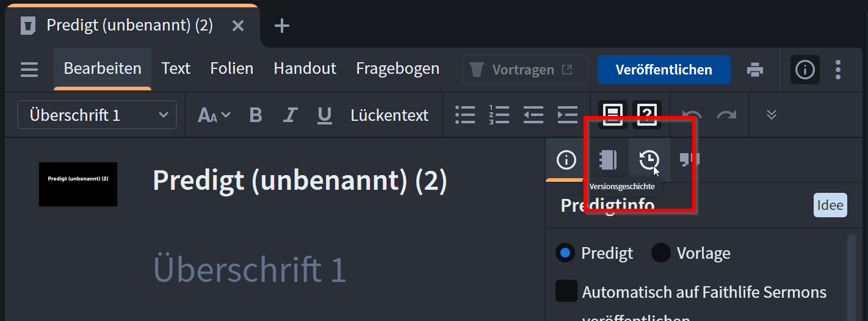Enable automatic publishing to Faithlife Sermons
This screenshot has width=868, height=321.
pos(566,291)
